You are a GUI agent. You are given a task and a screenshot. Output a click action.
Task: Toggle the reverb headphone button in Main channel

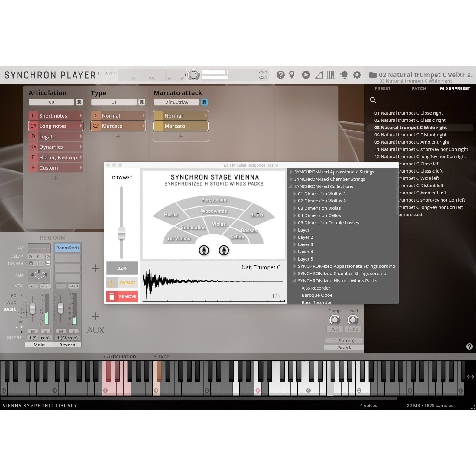[x=31, y=263]
